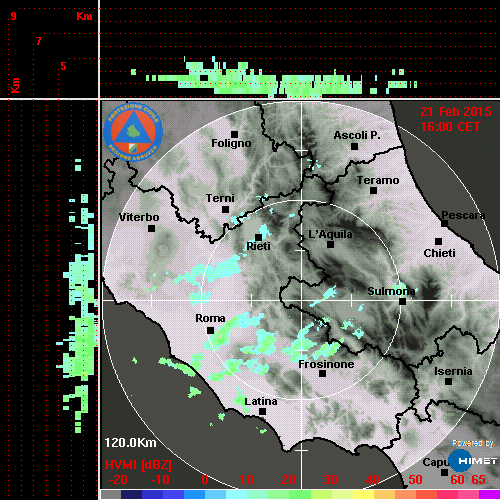
Task: Click the 9 Km altitude label
Action: [x=13, y=16]
